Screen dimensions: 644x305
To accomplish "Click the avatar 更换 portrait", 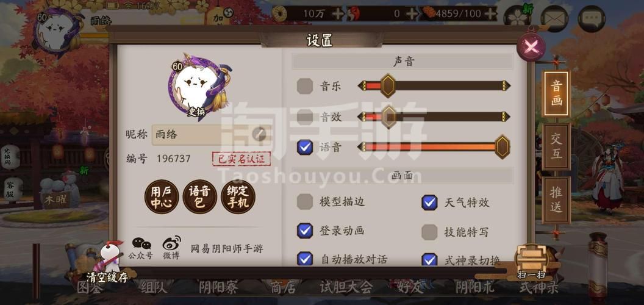I will (x=198, y=85).
